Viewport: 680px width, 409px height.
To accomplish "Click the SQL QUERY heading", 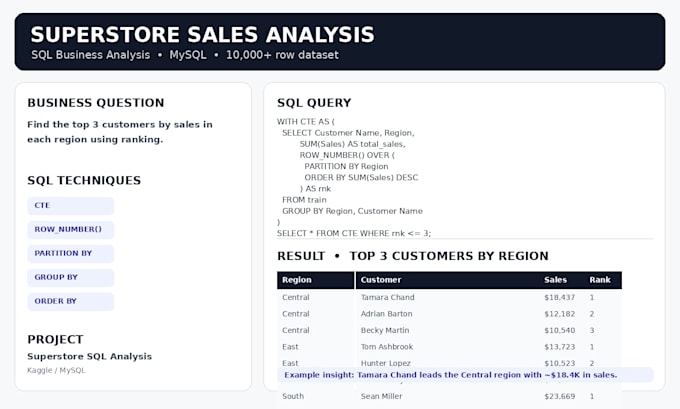I will (x=314, y=103).
